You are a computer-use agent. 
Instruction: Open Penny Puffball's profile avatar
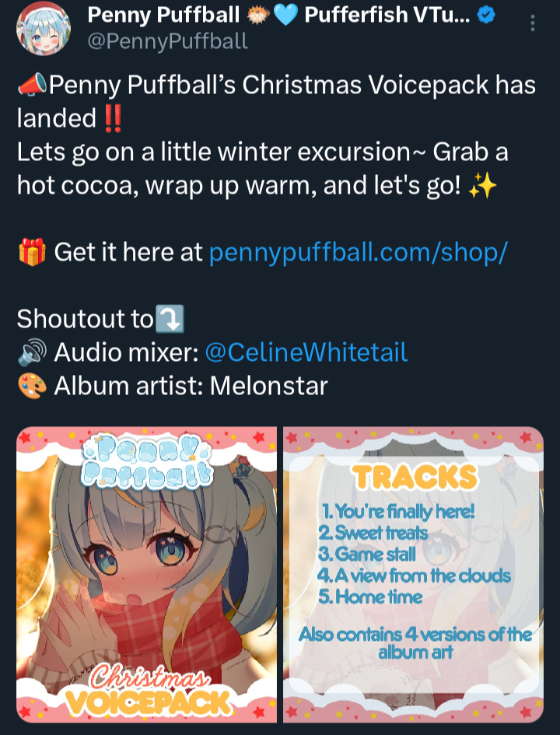43,28
